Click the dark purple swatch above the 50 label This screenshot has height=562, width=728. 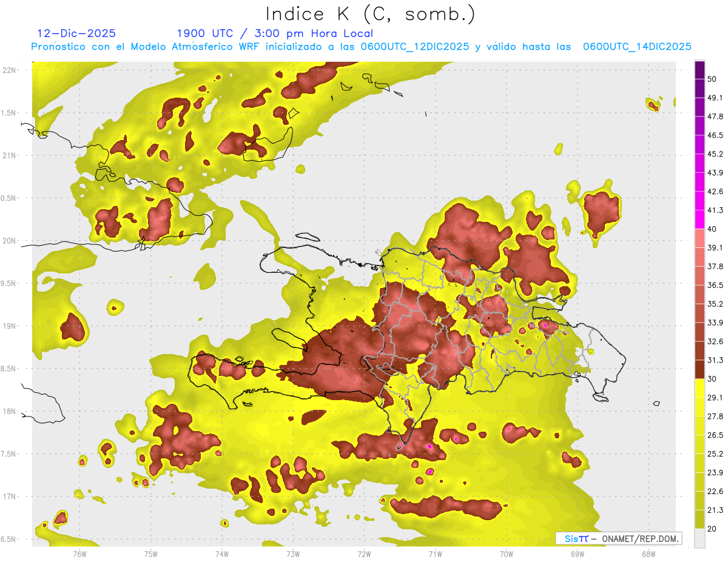point(699,70)
